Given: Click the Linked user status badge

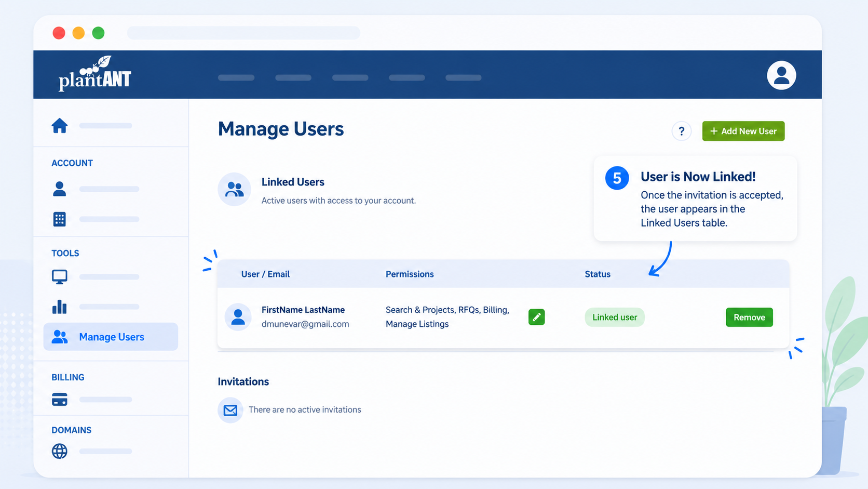Looking at the screenshot, I should tap(615, 317).
